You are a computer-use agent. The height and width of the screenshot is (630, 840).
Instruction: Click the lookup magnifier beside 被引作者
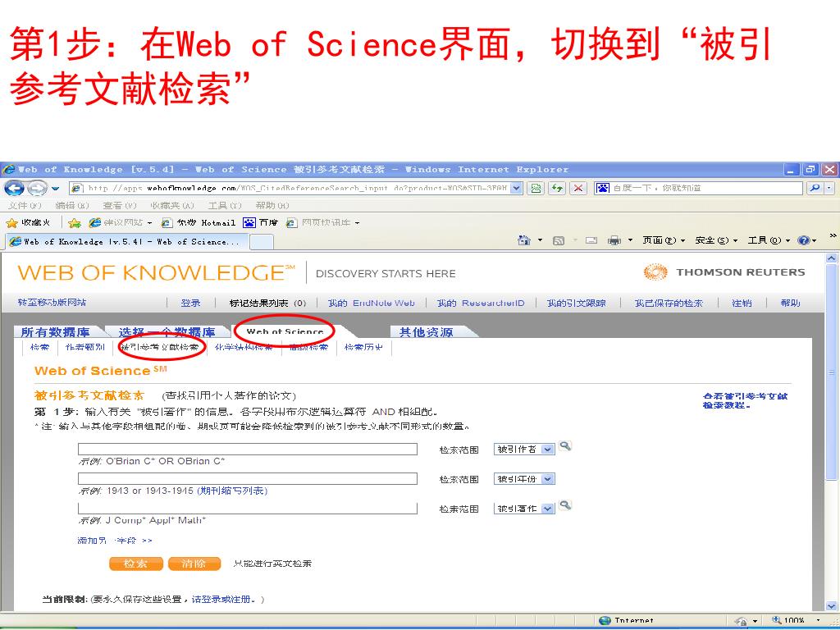tap(564, 445)
